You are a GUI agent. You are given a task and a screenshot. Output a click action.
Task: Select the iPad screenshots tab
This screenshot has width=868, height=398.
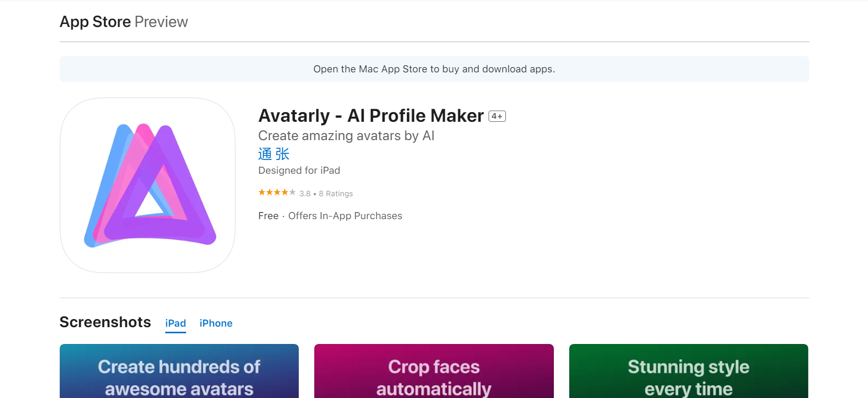175,323
